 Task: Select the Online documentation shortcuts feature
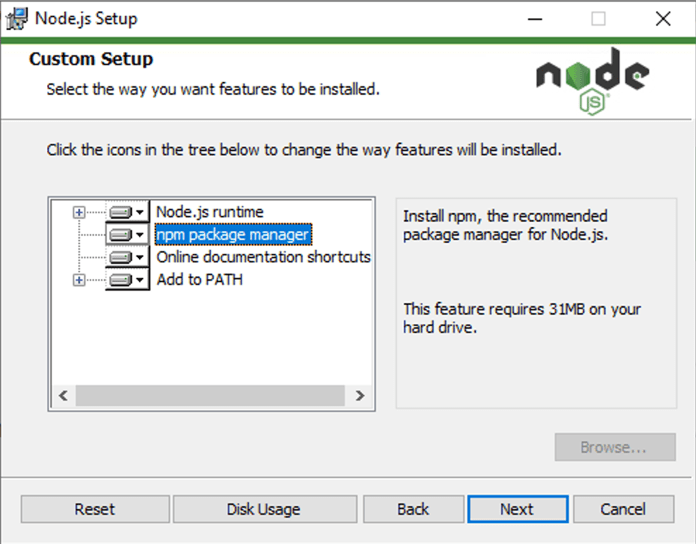(x=263, y=257)
